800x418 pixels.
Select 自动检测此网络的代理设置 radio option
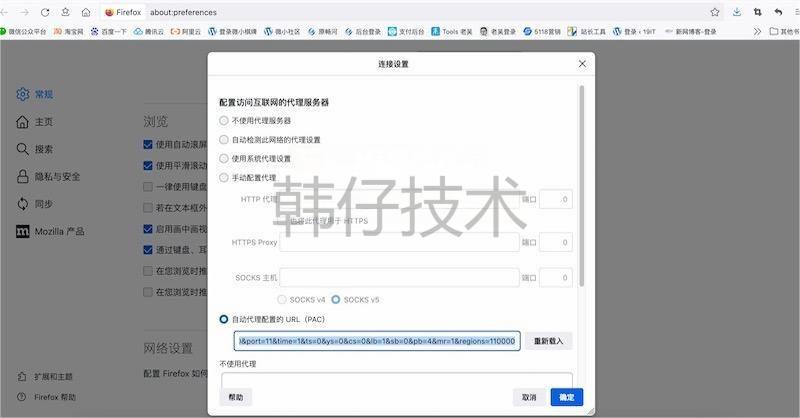[x=223, y=140]
